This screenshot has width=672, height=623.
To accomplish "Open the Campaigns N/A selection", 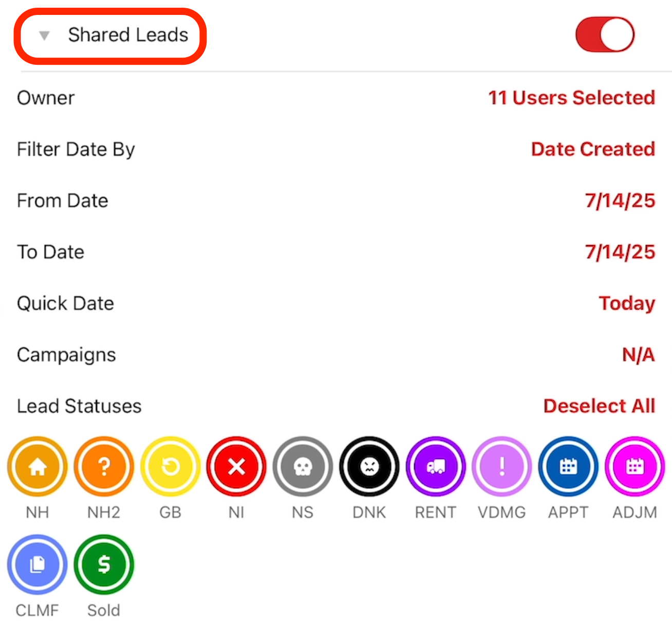I will (638, 355).
